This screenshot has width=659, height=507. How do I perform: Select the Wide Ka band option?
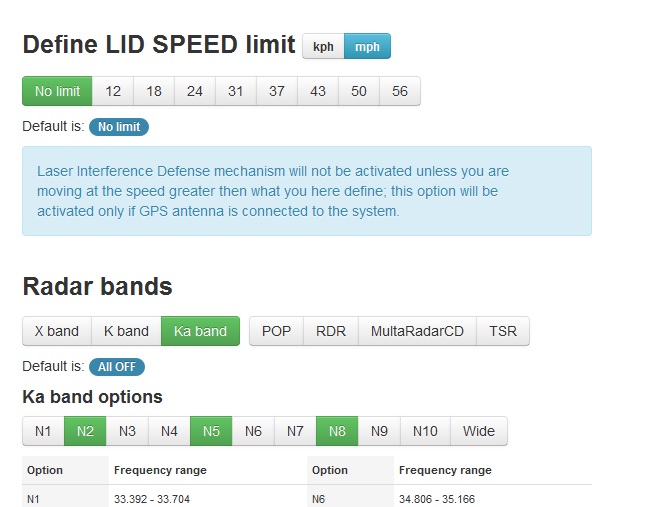click(479, 431)
